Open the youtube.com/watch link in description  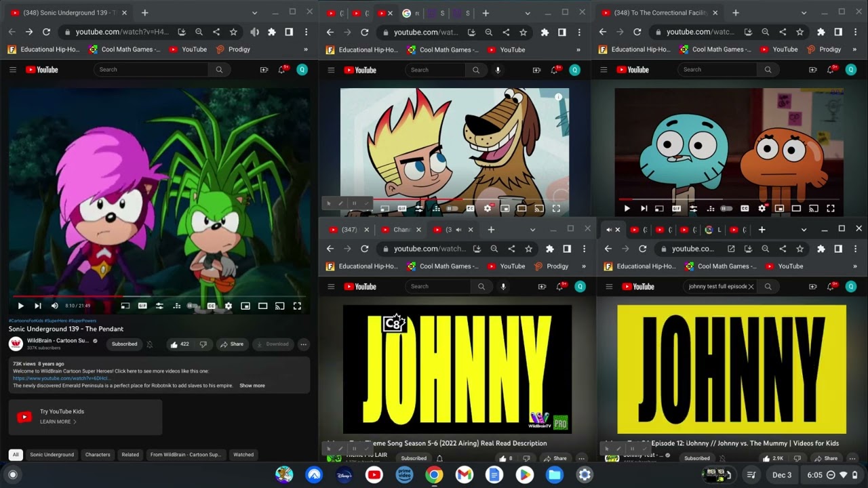(61, 378)
